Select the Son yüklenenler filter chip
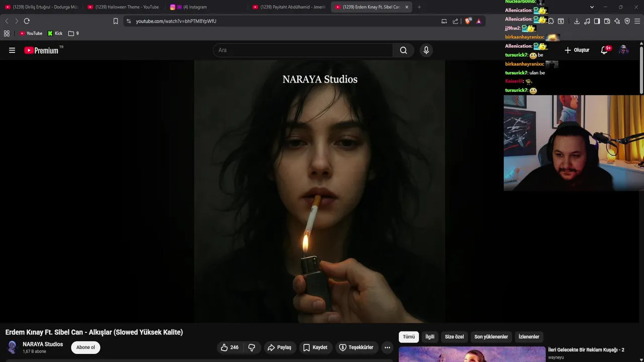Viewport: 644px width, 362px height. coord(491,337)
